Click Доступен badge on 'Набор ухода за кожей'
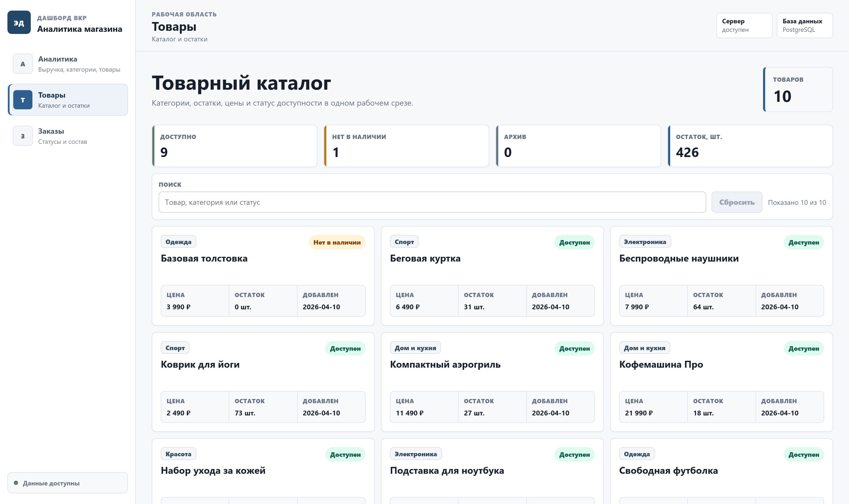The image size is (849, 504). click(345, 454)
